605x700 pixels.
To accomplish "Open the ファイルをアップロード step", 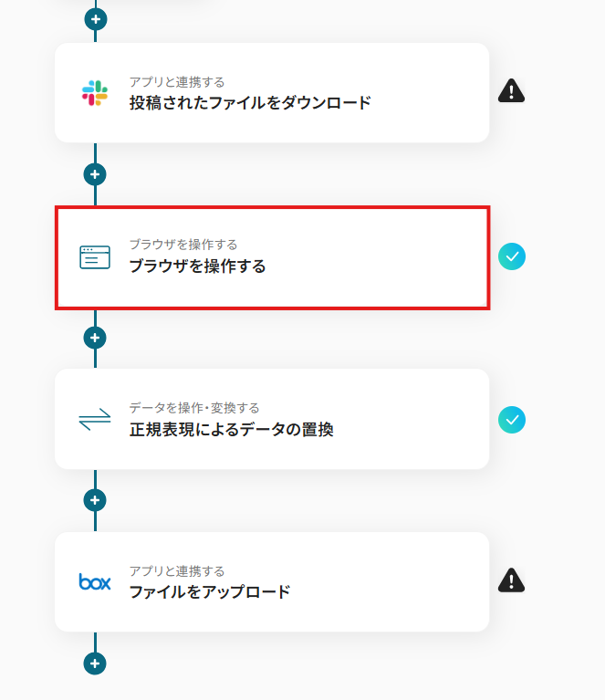I will tap(210, 592).
